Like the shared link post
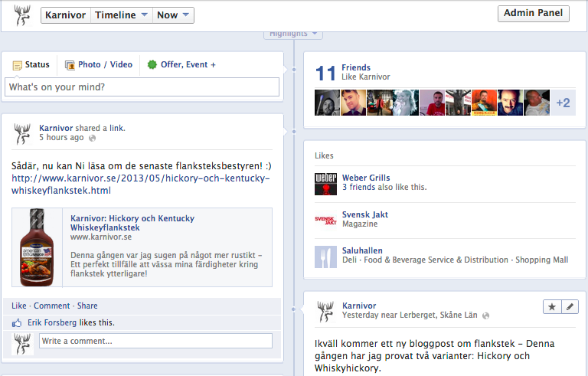Image resolution: width=588 pixels, height=376 pixels. coord(18,306)
